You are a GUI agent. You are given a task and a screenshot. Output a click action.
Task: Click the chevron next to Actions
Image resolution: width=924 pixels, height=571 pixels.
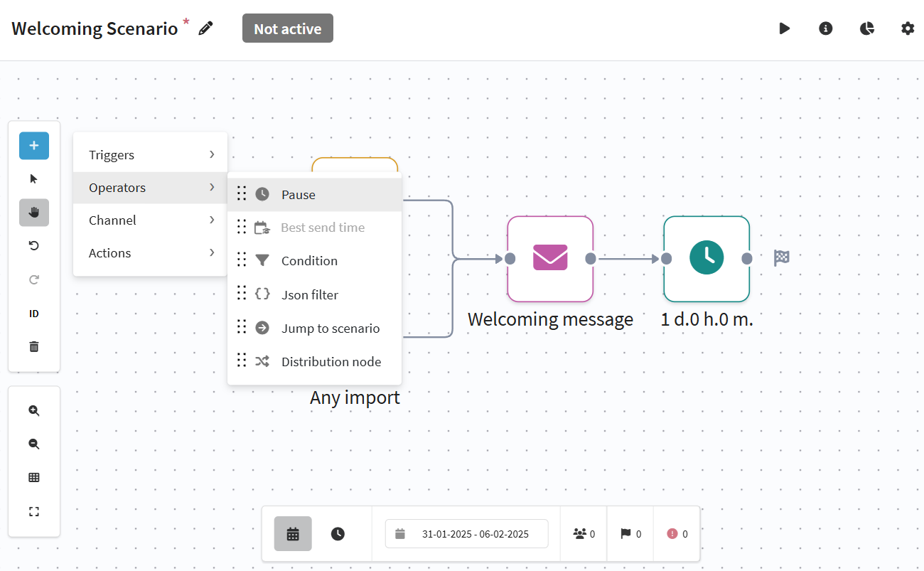pyautogui.click(x=212, y=252)
